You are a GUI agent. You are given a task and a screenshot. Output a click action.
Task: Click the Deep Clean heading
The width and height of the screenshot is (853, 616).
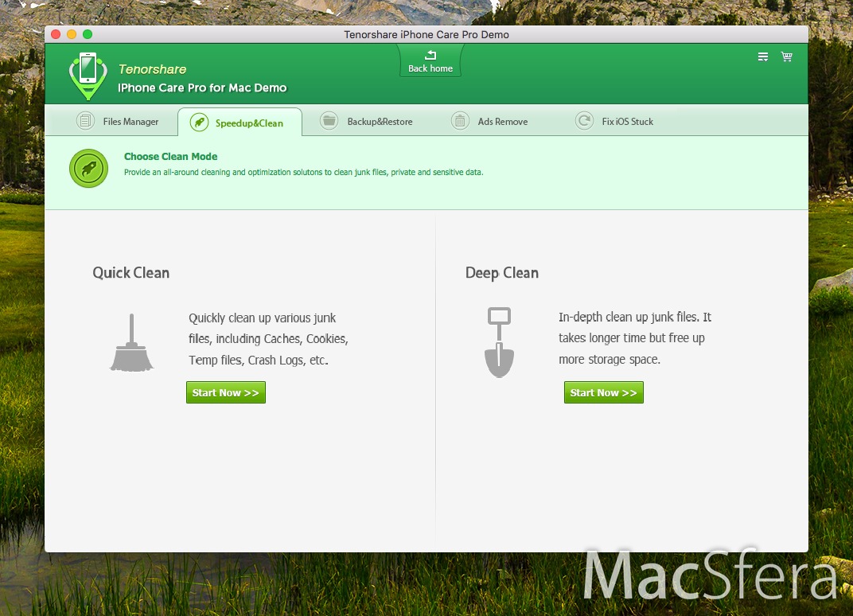[x=502, y=273]
